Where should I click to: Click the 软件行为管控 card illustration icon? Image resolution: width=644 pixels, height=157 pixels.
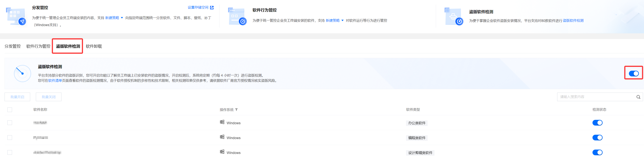237,16
